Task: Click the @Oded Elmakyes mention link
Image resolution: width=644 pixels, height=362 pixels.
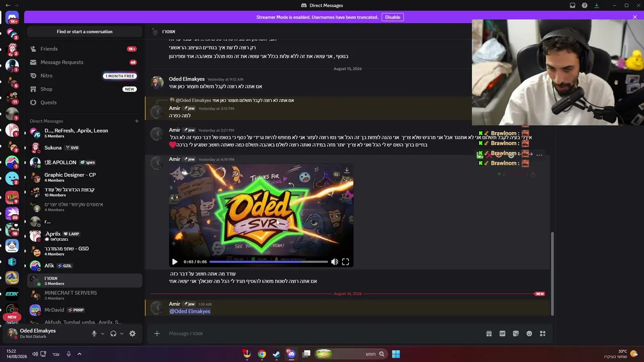Action: point(190,311)
